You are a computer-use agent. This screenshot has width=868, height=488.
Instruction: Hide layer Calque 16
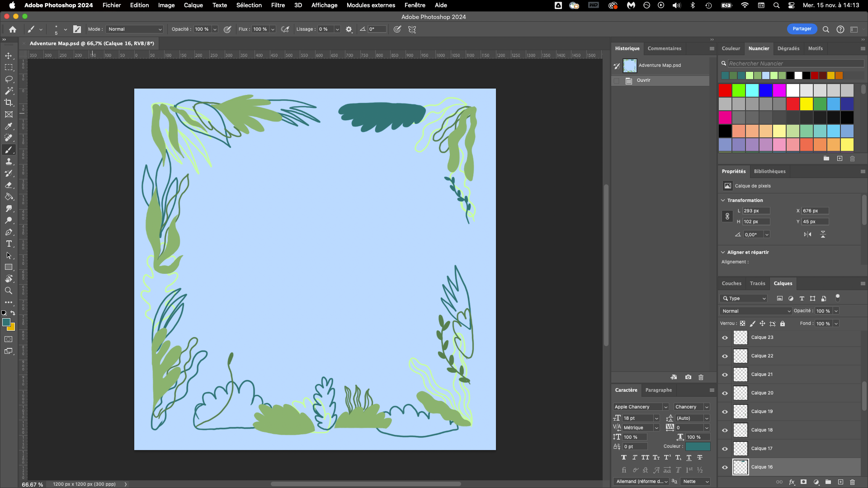click(x=725, y=467)
